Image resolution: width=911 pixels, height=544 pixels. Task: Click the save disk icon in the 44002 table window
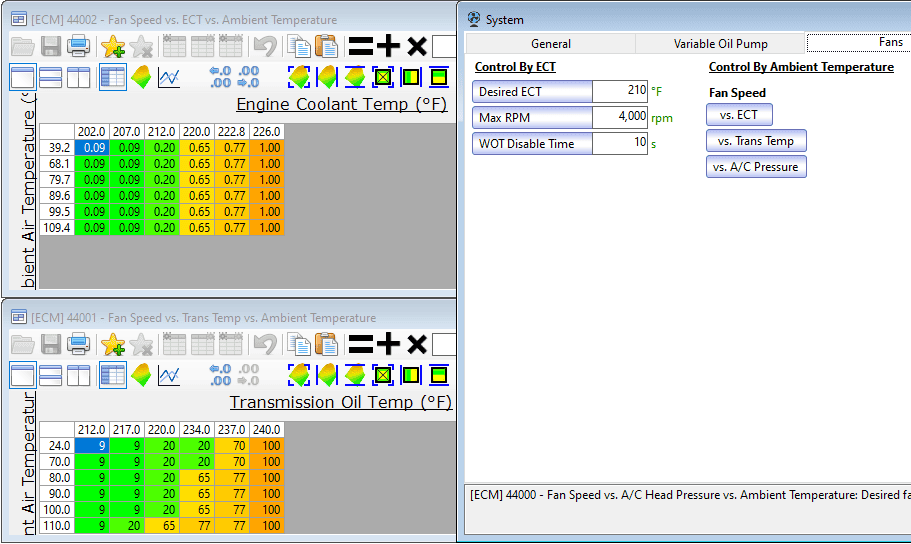pos(51,46)
